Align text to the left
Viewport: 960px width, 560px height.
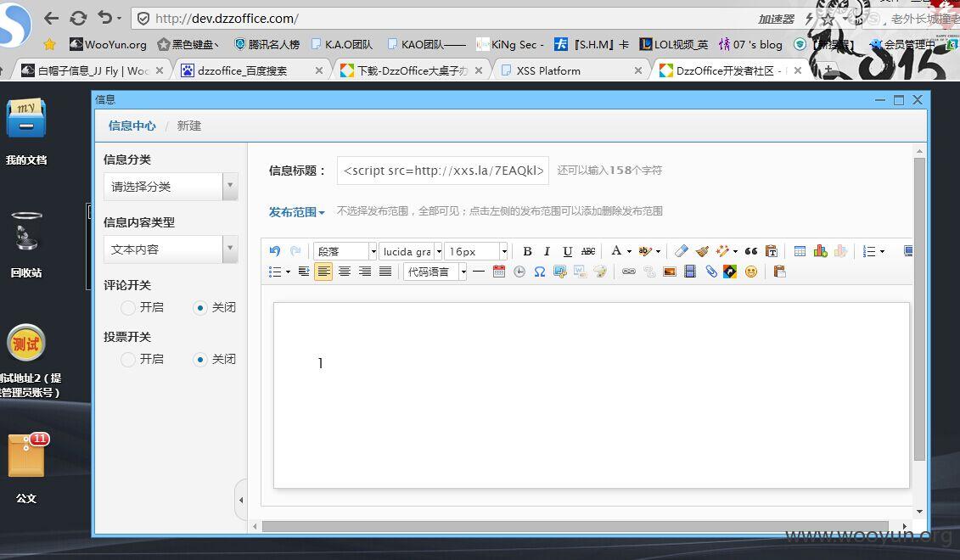(324, 272)
